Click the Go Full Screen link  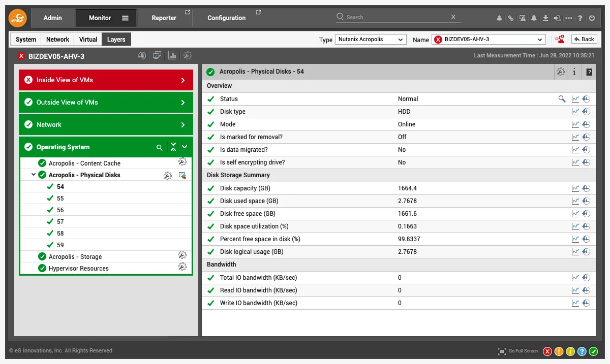coord(523,351)
